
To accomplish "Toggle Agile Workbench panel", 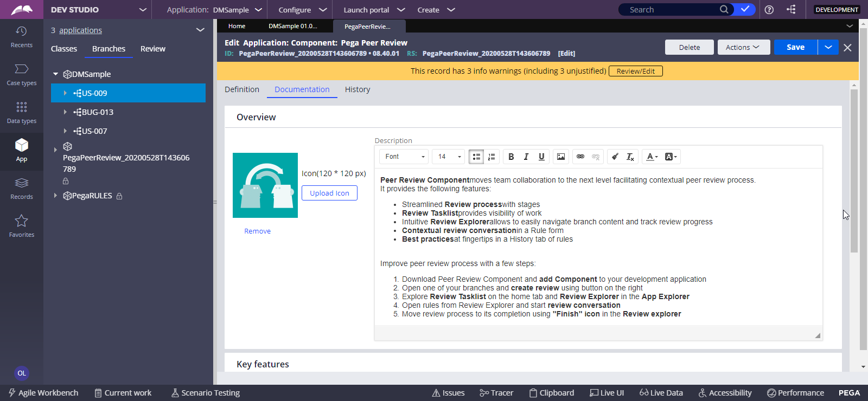I will coord(43,393).
